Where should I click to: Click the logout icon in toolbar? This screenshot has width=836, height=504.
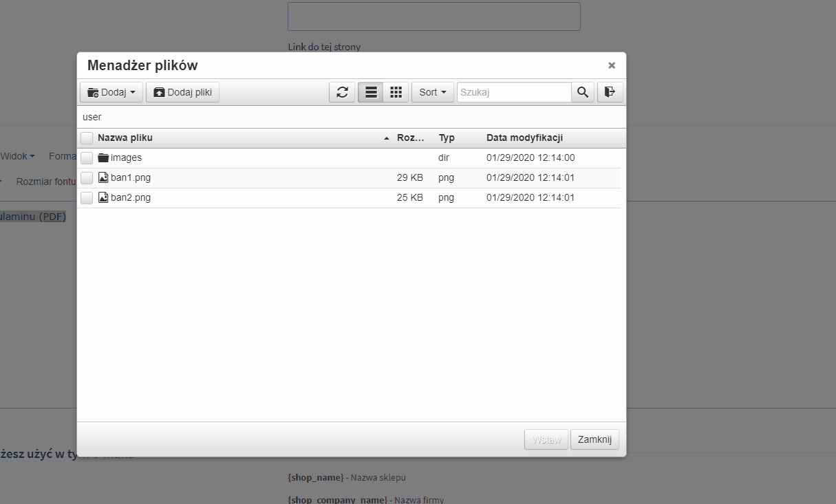tap(610, 92)
